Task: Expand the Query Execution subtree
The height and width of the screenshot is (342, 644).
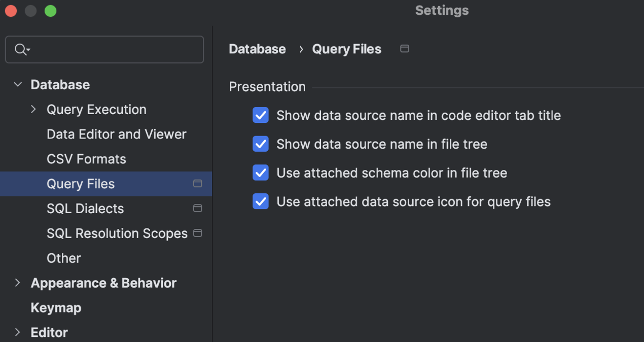Action: (33, 110)
